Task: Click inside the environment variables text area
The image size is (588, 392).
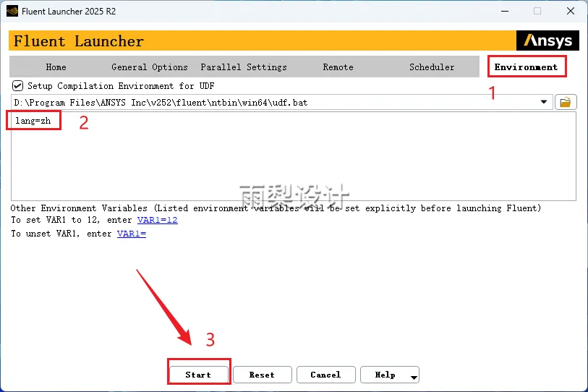Action: click(293, 156)
